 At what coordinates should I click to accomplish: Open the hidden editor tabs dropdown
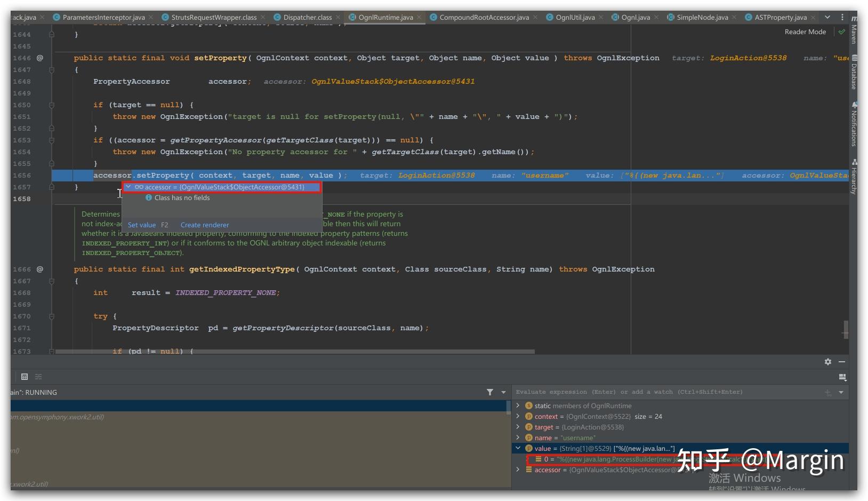coord(827,17)
